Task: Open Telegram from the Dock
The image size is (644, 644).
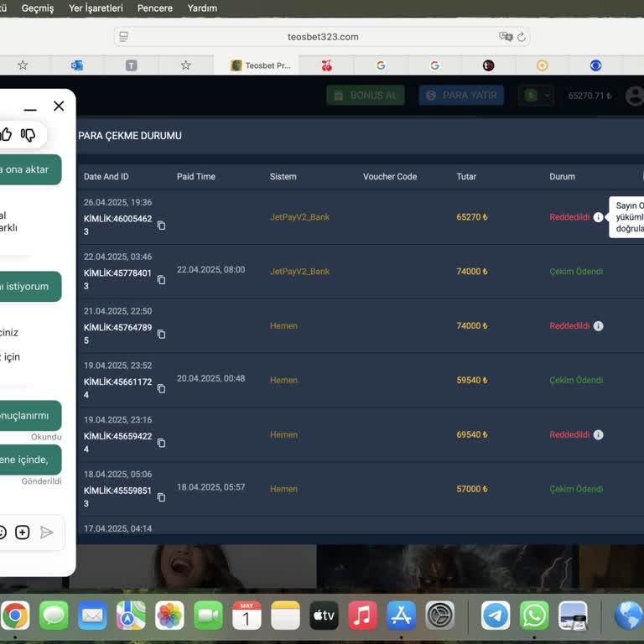Action: [496, 615]
